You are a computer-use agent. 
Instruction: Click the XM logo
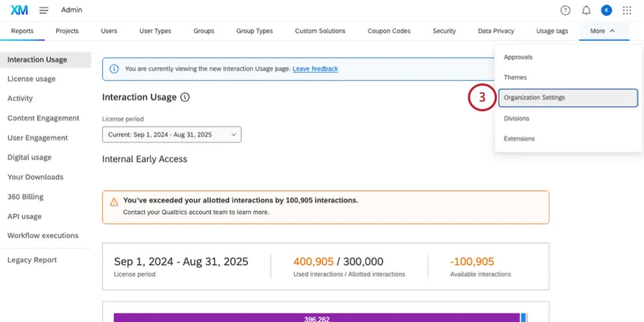coord(20,10)
